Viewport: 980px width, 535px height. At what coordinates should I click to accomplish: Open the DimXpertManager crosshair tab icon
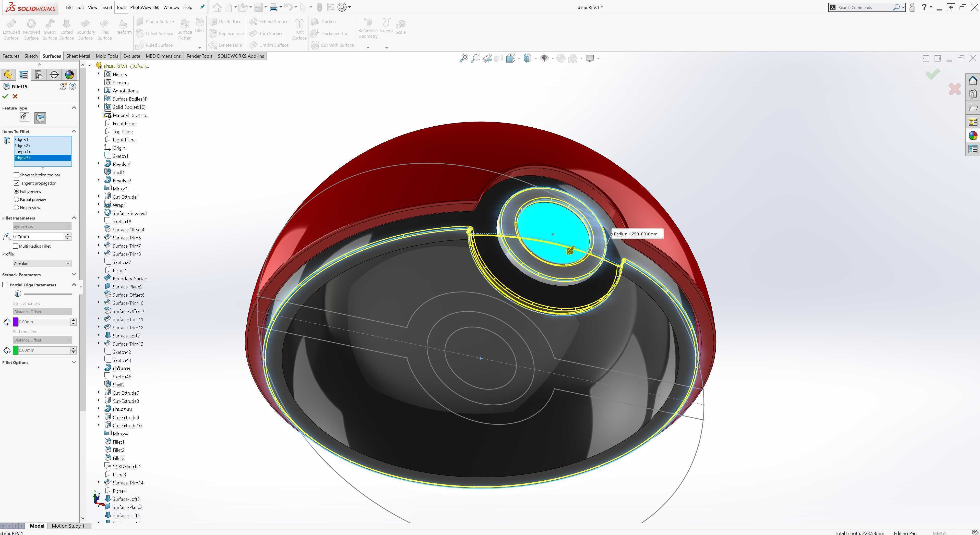pos(54,75)
